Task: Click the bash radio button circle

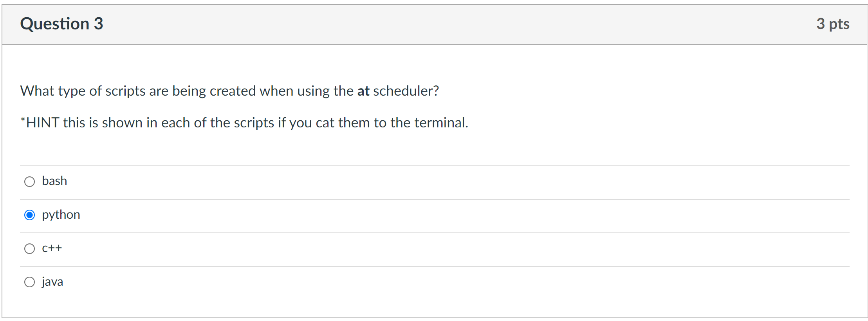Action: click(x=29, y=181)
